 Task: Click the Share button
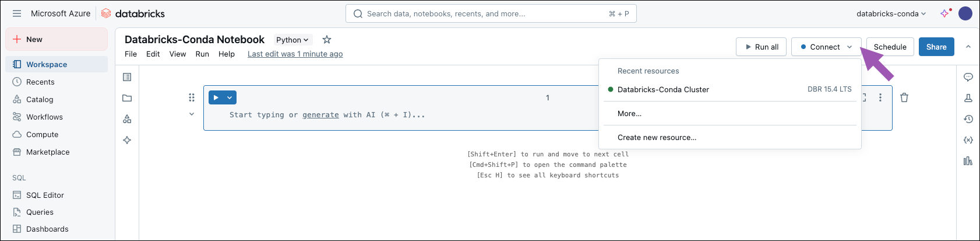[x=936, y=47]
